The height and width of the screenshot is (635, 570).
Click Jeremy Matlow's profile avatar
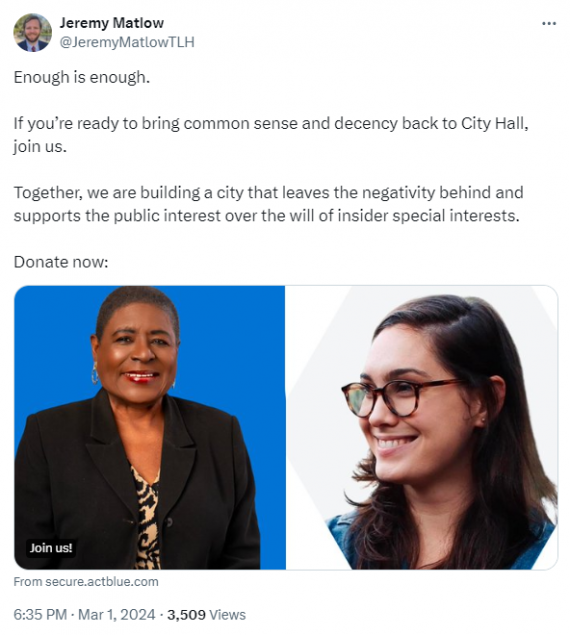click(x=32, y=32)
